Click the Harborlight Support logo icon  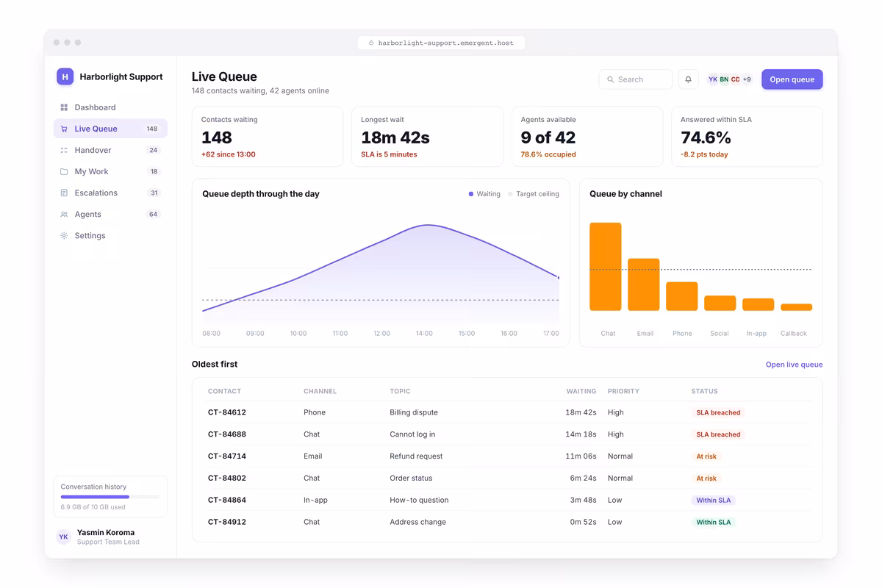click(x=65, y=76)
